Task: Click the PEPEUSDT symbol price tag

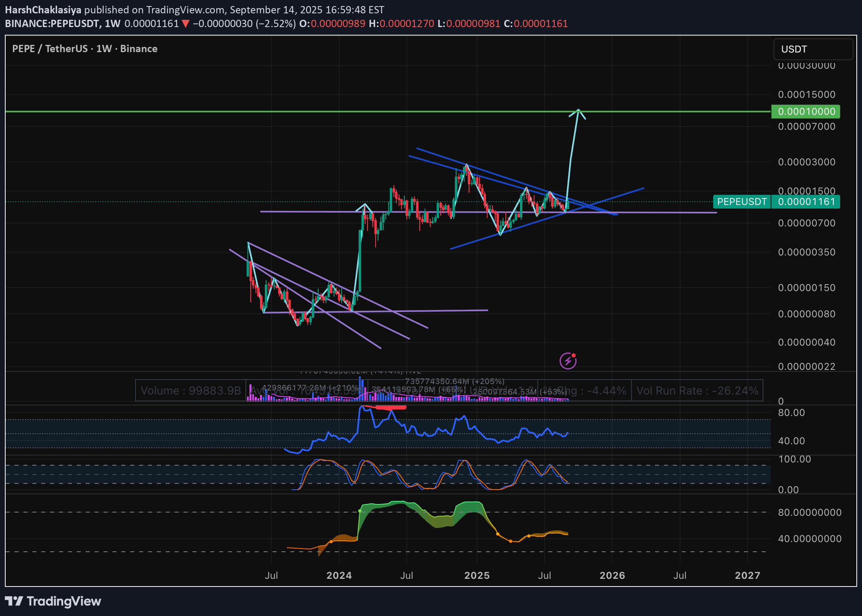Action: [x=742, y=202]
